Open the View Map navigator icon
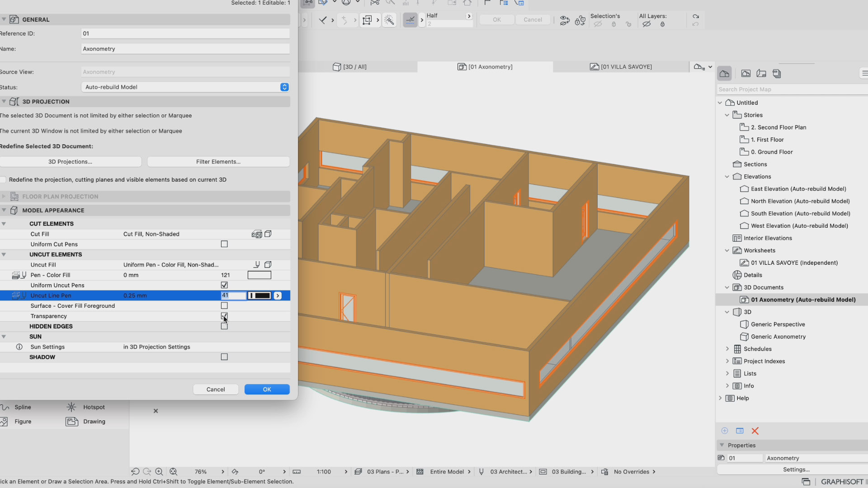Screen dimensions: 868x488 [746, 74]
